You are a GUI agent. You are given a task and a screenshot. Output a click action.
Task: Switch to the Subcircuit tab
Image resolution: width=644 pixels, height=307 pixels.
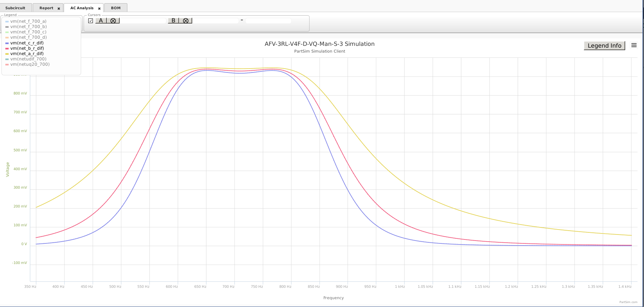point(15,8)
